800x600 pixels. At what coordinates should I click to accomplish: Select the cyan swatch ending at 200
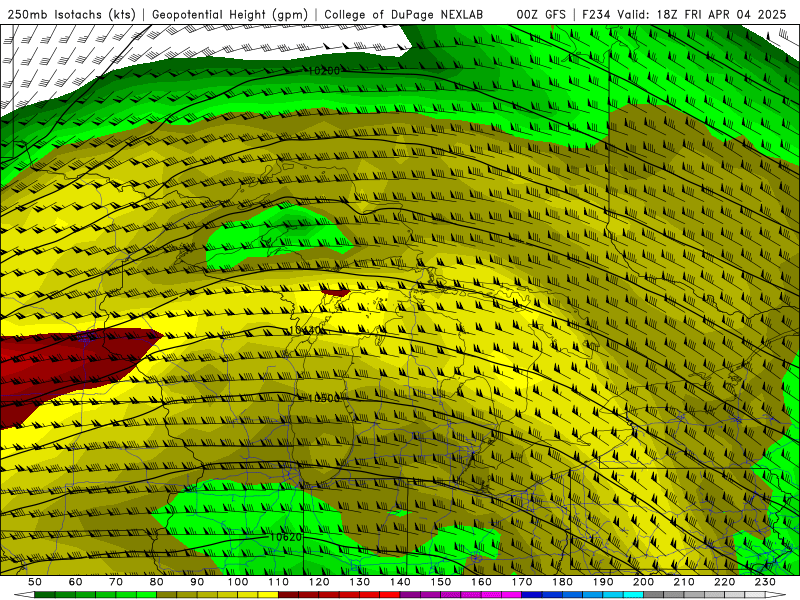coord(633,594)
